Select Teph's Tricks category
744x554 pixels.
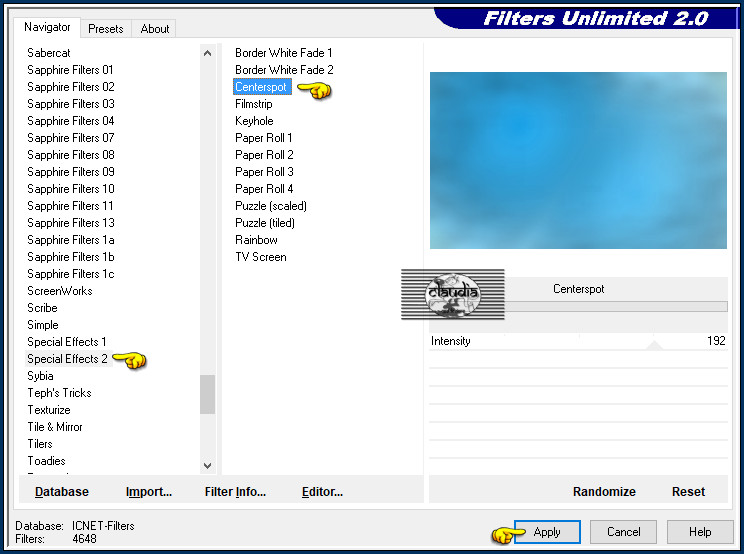tap(59, 393)
